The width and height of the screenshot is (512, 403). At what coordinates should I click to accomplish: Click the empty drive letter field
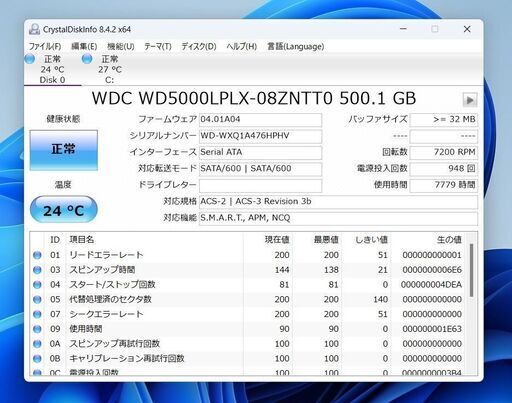[260, 185]
